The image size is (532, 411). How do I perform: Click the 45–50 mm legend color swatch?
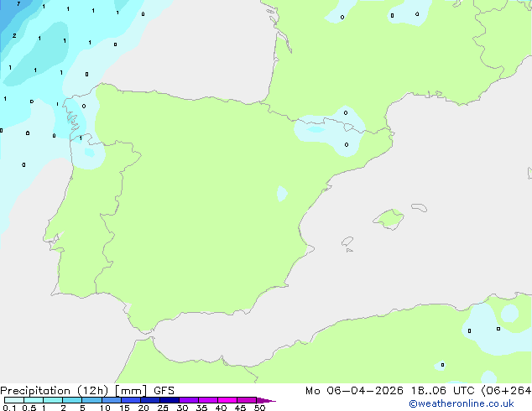pyautogui.click(x=247, y=400)
